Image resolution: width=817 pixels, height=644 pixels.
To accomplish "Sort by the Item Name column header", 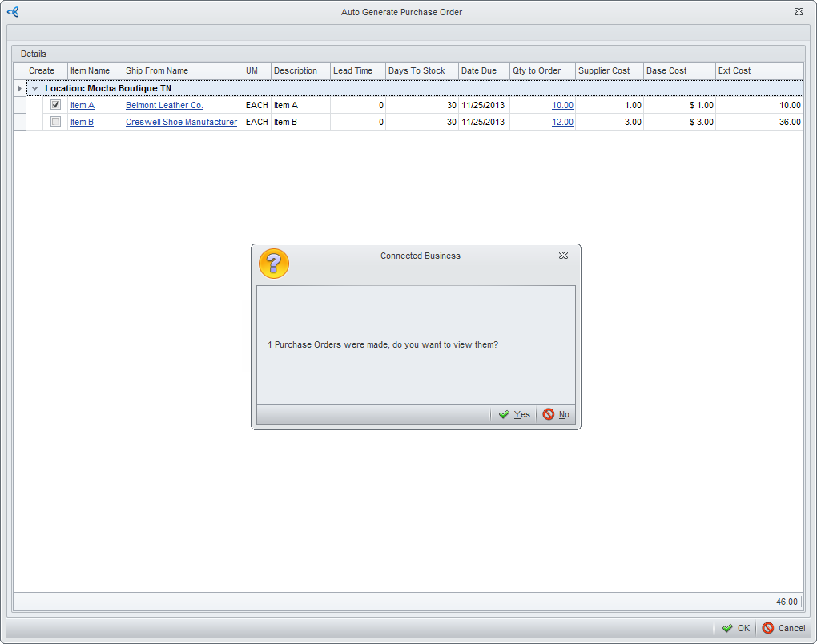I will 95,70.
